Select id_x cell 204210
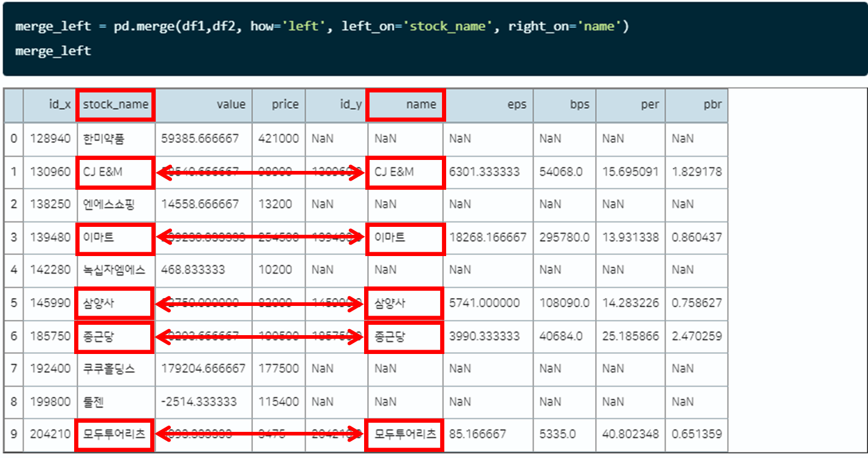Viewport: 868px width, 458px height. pos(50,434)
